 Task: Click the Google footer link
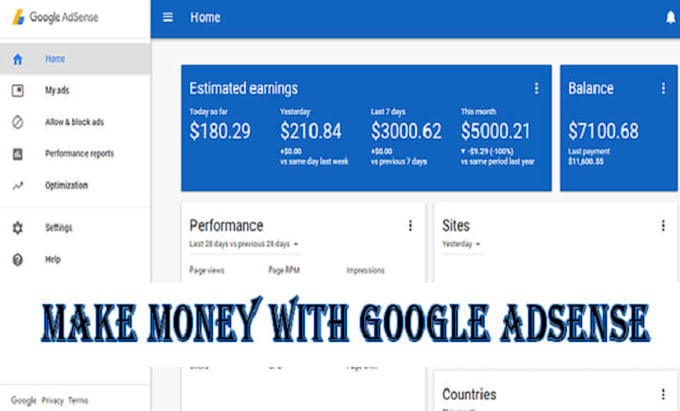point(23,400)
